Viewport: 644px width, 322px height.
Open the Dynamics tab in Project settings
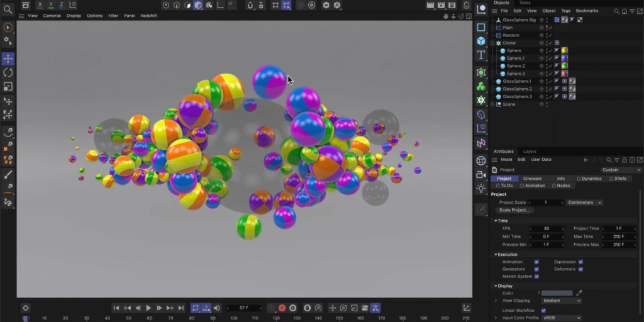(x=589, y=179)
